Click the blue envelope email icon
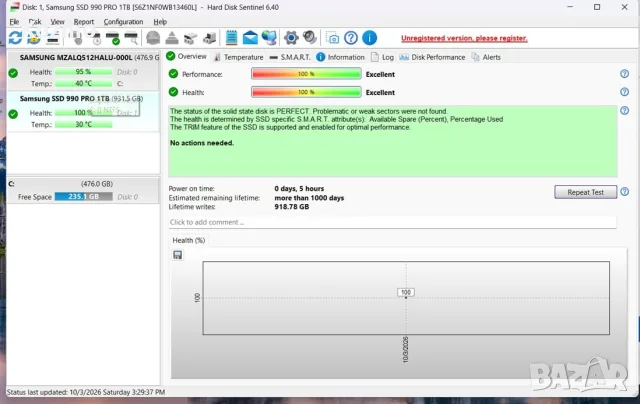Screen dimensions: 640x404 [x=250, y=38]
